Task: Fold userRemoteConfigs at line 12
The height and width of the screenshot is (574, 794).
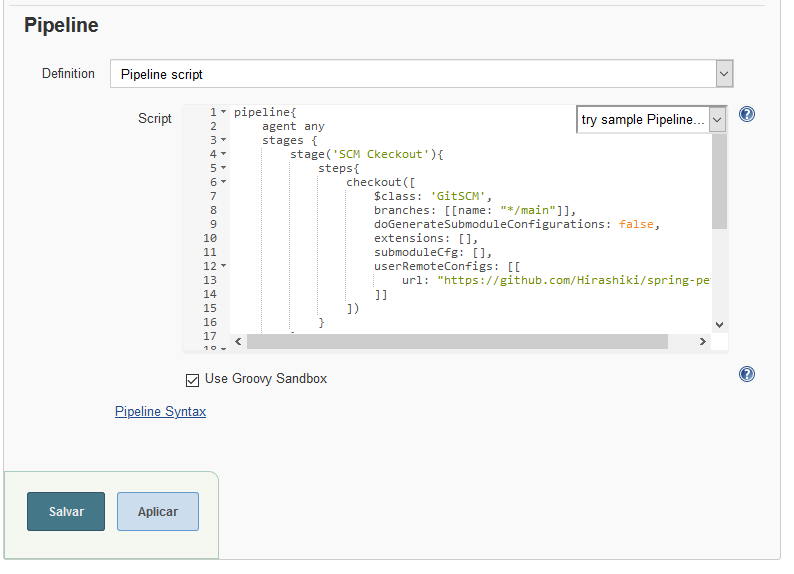Action: 223,267
